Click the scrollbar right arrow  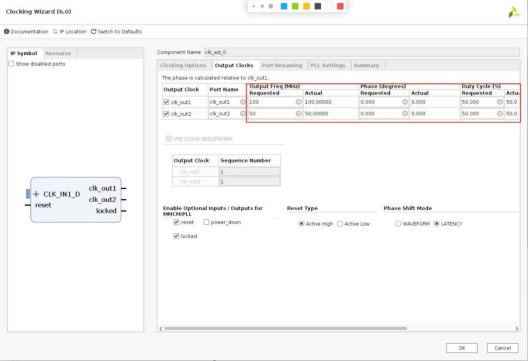tap(517, 328)
